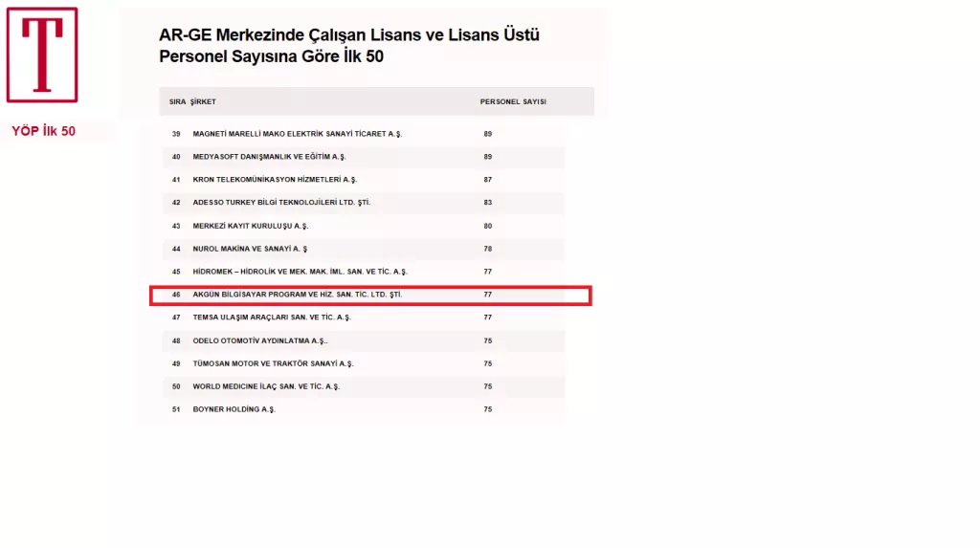
Task: Click rank number 45
Action: [176, 272]
